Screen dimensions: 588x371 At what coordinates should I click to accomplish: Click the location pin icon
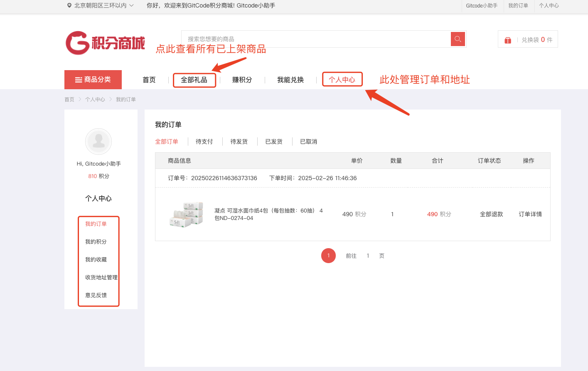point(69,5)
